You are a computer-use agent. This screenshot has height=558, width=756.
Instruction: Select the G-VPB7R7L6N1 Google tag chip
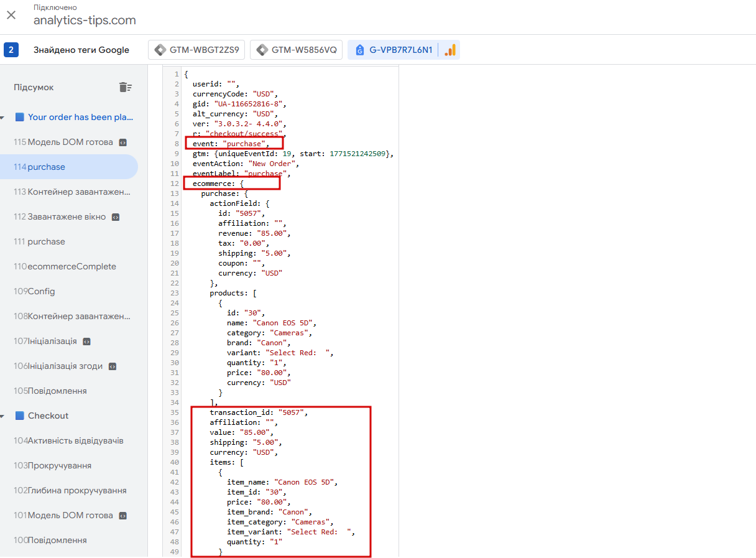click(x=393, y=50)
